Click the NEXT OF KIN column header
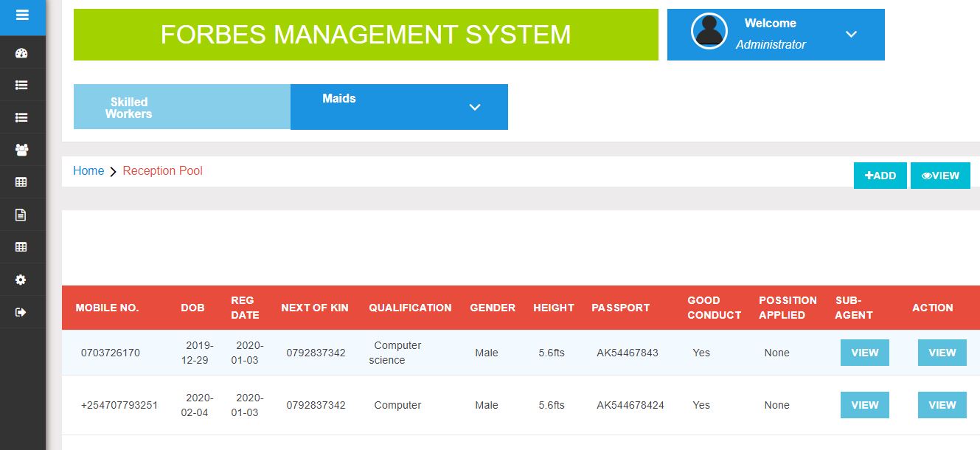 (315, 308)
